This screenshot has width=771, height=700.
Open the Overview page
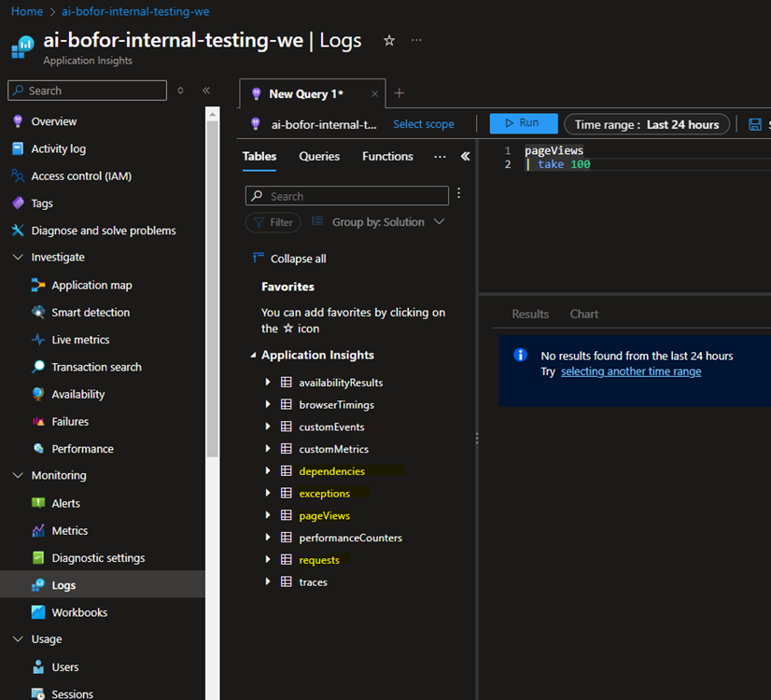[x=53, y=121]
